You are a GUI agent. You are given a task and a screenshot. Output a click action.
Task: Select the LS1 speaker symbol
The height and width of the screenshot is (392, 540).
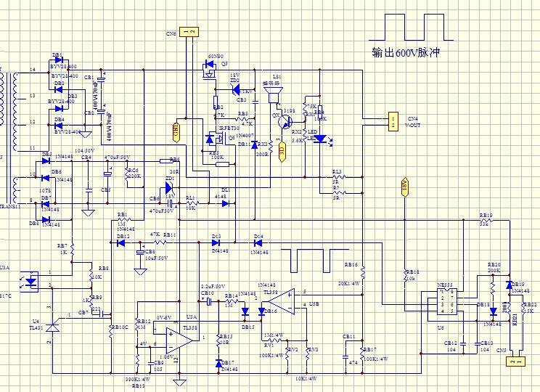click(x=273, y=95)
